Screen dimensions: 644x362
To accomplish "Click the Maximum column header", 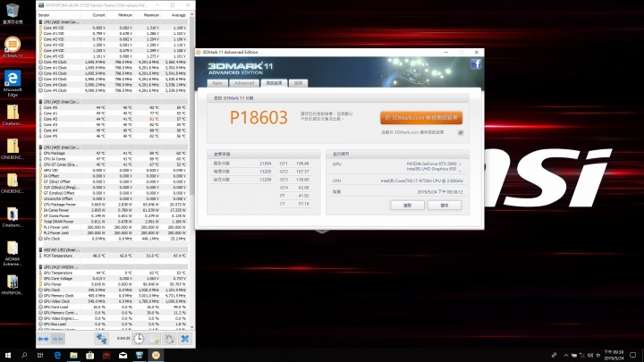I will [x=147, y=15].
